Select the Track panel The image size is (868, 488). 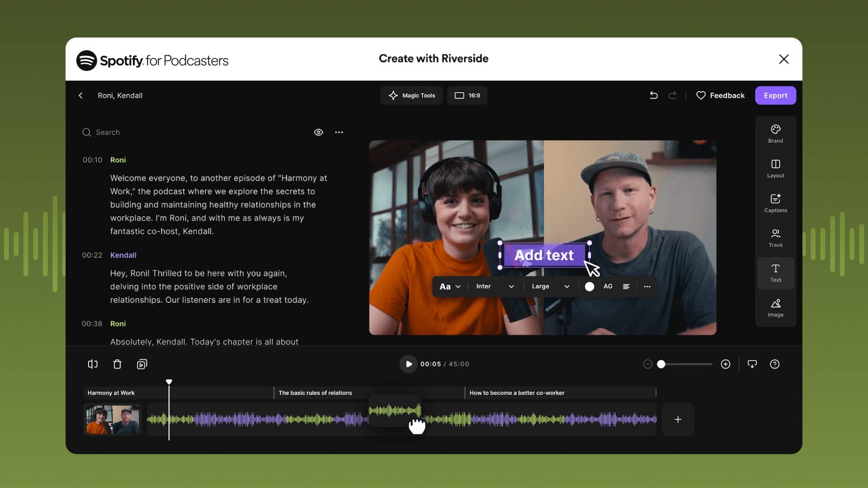(775, 238)
